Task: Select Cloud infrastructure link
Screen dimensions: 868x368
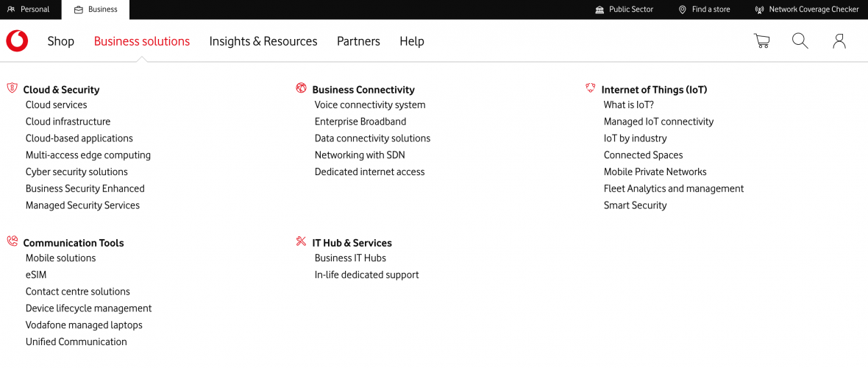Action: click(x=68, y=121)
